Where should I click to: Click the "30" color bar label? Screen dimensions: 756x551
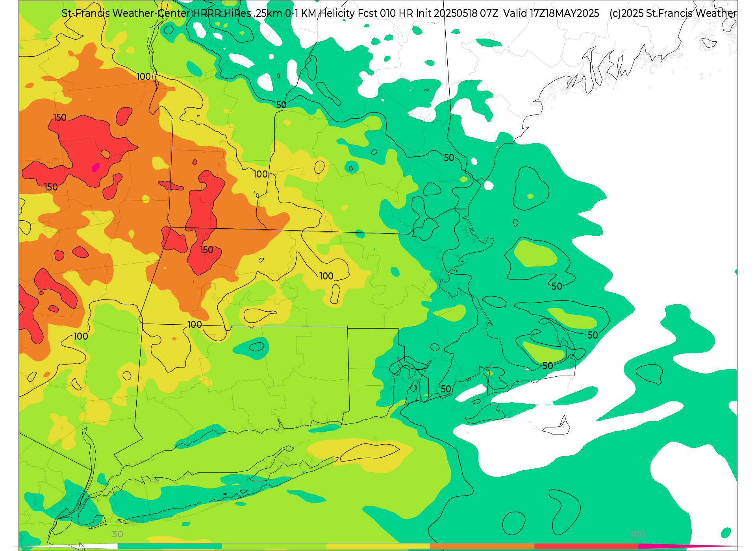117,534
